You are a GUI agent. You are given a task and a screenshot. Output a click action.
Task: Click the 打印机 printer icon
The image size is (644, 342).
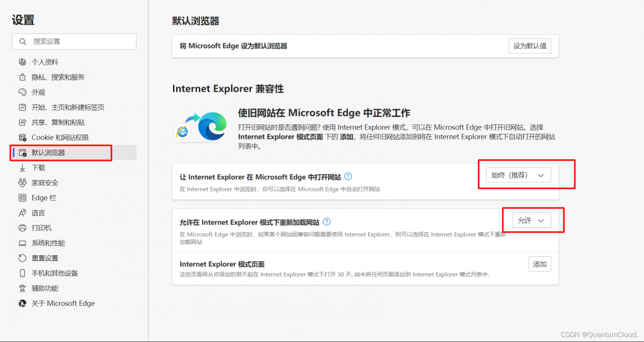[x=22, y=228]
